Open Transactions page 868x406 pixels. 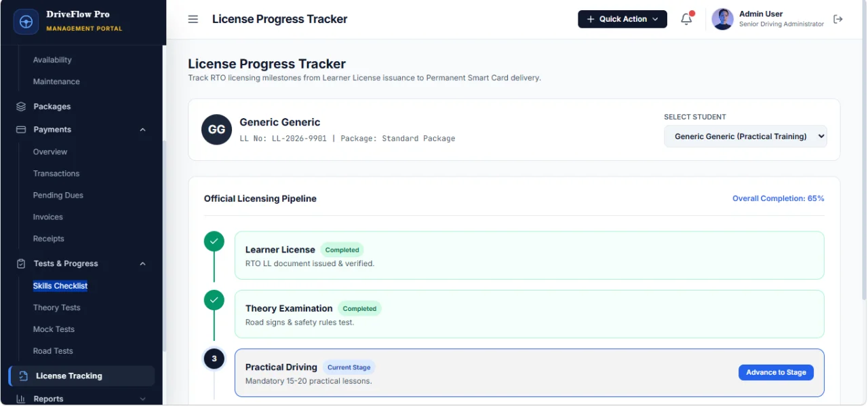[56, 174]
